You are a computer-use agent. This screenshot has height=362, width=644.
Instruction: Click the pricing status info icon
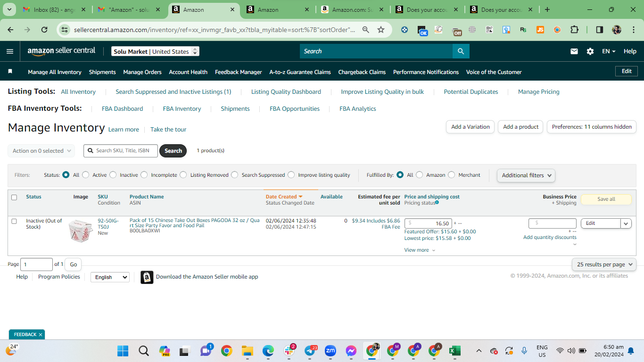click(x=437, y=203)
